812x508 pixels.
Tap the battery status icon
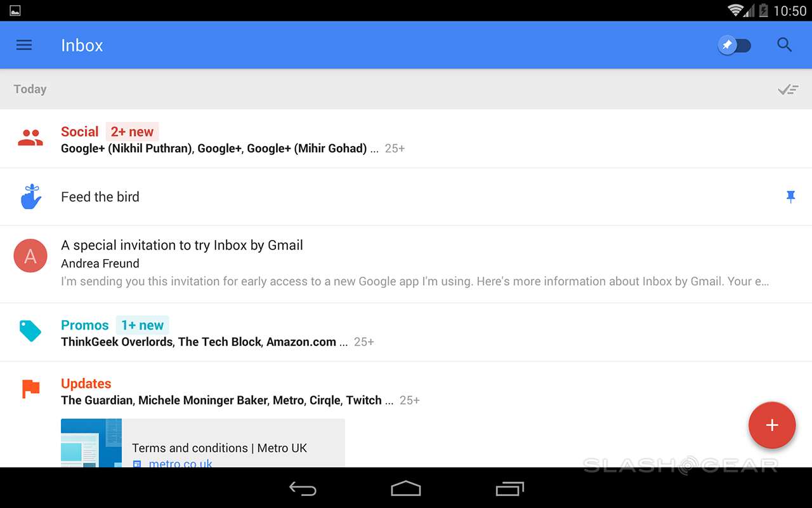pyautogui.click(x=763, y=10)
